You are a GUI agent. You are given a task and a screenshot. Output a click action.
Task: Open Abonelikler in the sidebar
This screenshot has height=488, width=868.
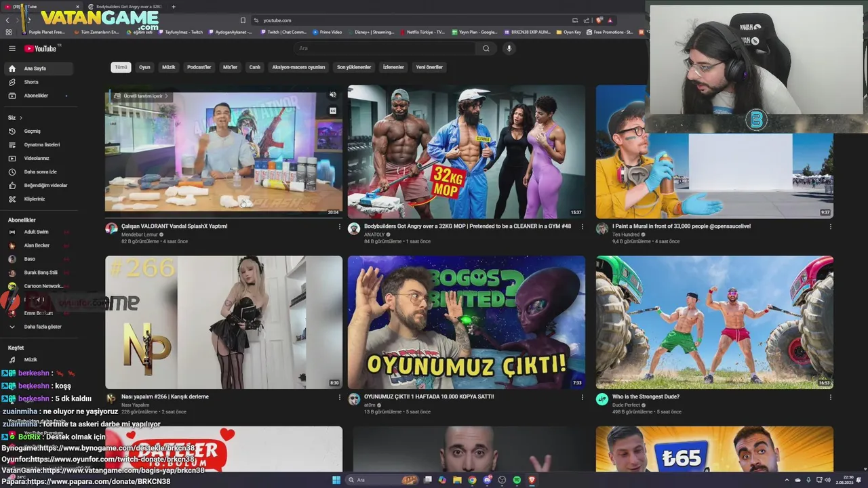coord(38,96)
